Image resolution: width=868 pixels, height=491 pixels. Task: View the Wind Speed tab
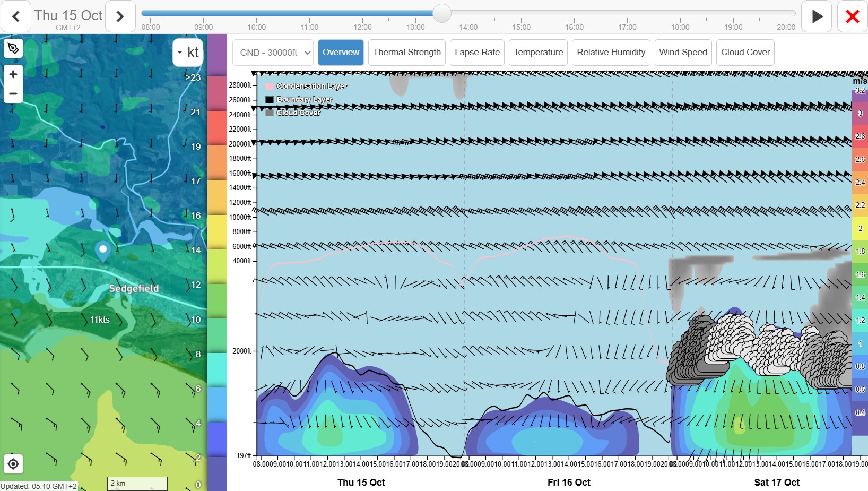[x=683, y=53]
